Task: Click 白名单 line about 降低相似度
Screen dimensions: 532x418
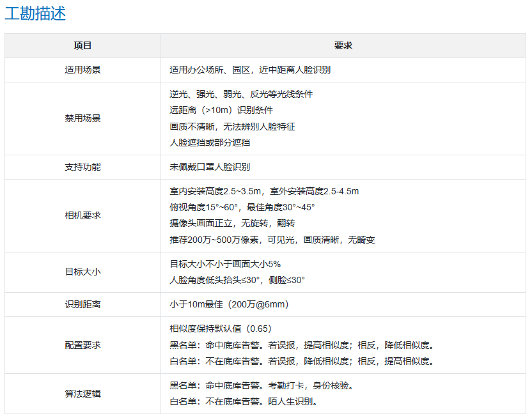Action: click(x=302, y=361)
